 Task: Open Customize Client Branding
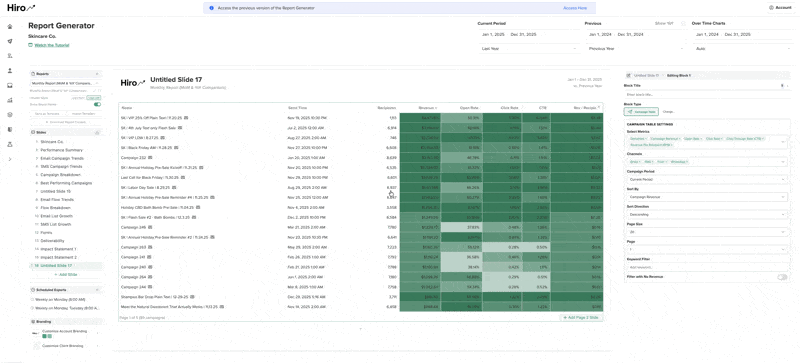tap(65, 346)
